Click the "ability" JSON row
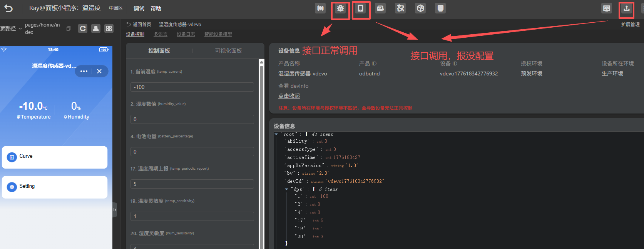This screenshot has height=249, width=644. tap(306, 141)
